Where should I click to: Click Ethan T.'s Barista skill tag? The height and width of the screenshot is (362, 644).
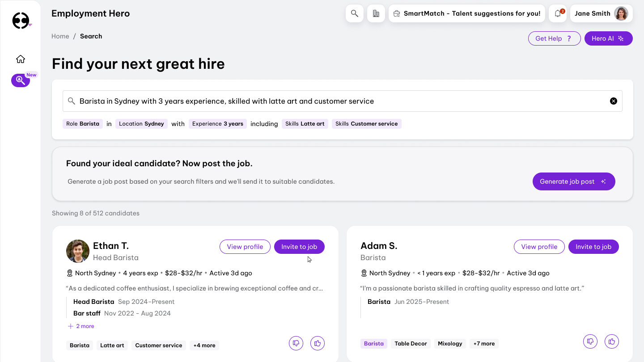coord(80,345)
